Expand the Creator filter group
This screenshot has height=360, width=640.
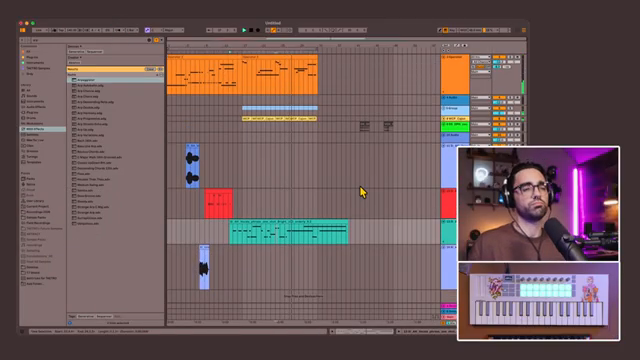click(x=74, y=58)
